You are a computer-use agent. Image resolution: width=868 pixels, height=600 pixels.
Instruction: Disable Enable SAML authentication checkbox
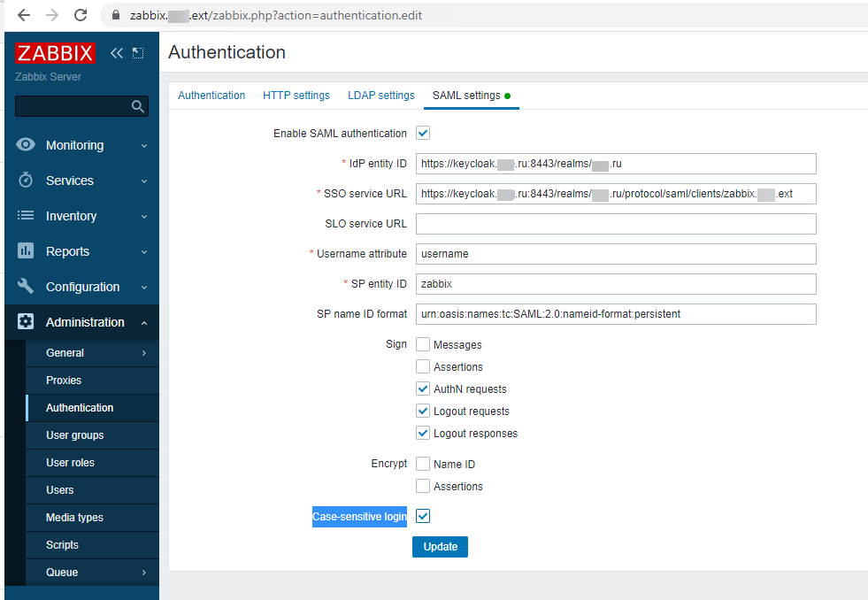423,133
